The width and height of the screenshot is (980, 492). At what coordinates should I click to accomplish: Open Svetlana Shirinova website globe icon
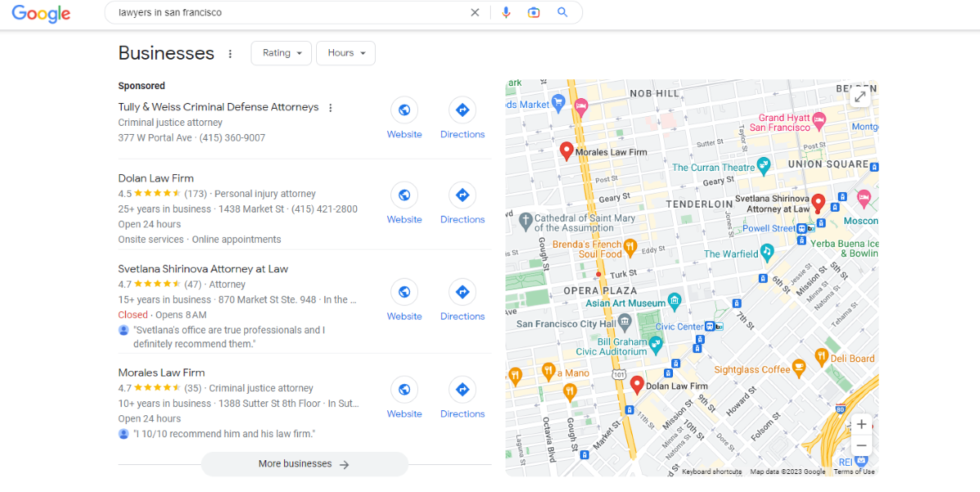404,292
